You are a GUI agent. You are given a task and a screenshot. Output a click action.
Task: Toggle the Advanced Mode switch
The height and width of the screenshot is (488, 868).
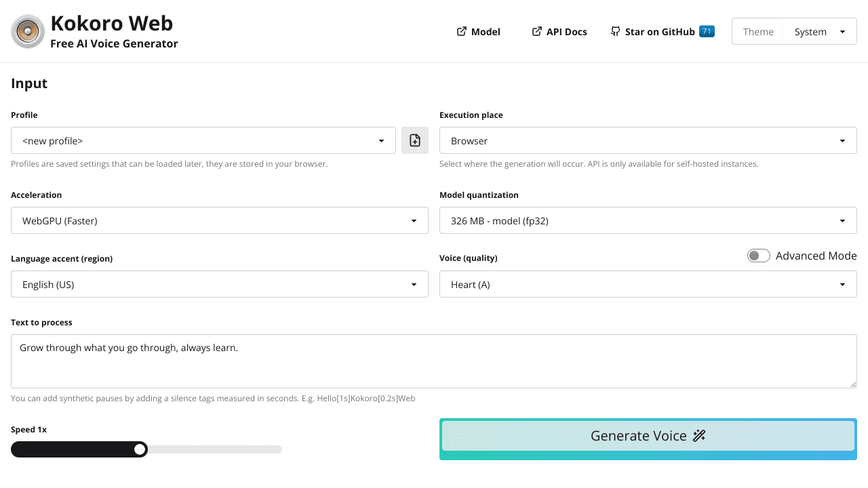pos(759,256)
